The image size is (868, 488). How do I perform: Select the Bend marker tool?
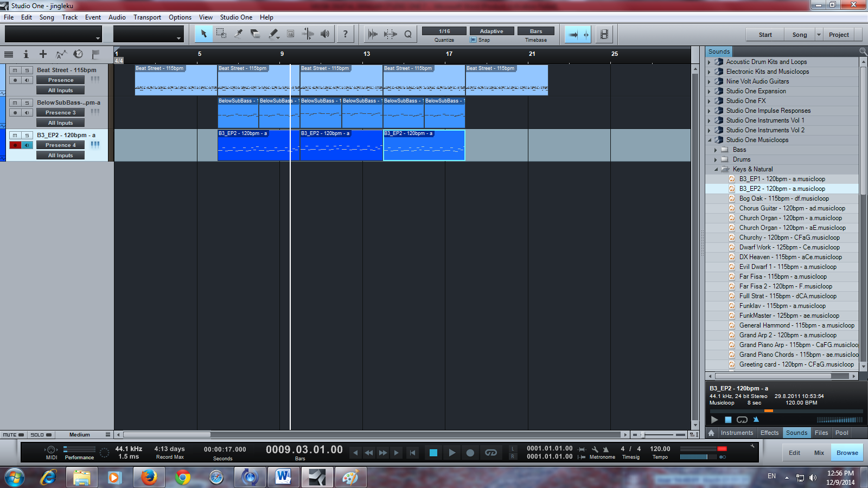pos(308,34)
